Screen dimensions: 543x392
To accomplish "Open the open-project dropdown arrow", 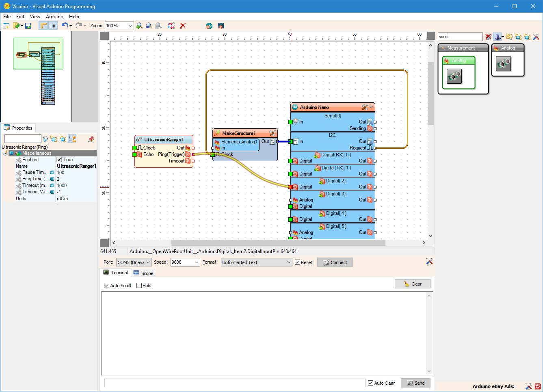I will pos(22,26).
